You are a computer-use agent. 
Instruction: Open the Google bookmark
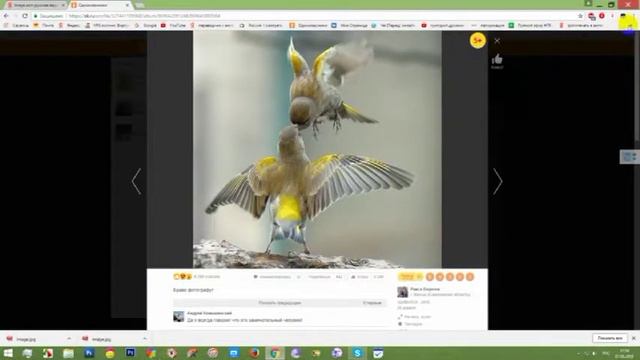coord(146,25)
